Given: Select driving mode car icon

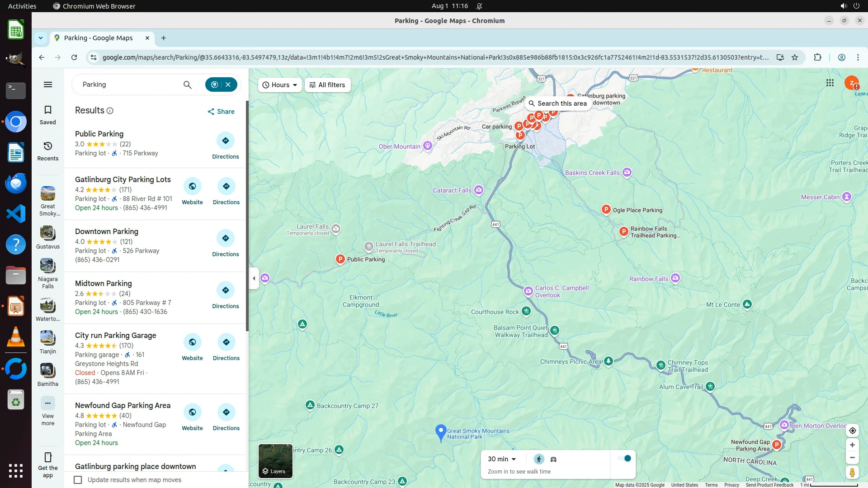Looking at the screenshot, I should (553, 460).
